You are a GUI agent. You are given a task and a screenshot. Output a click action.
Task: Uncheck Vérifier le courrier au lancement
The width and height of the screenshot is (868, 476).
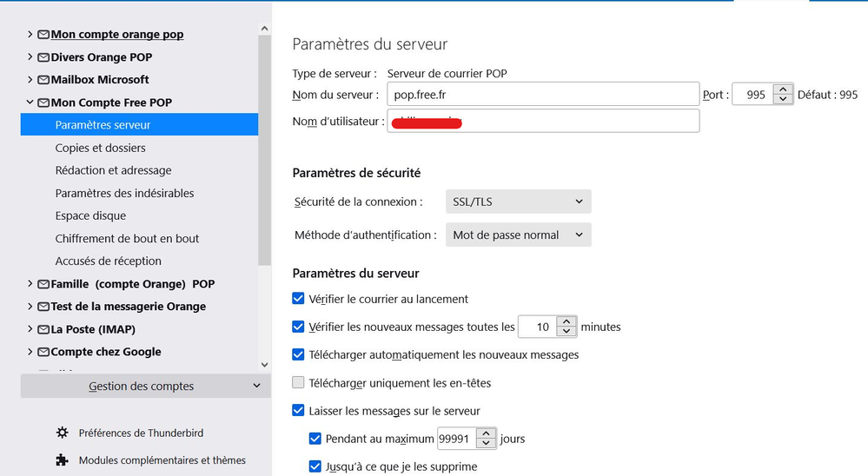pos(299,299)
